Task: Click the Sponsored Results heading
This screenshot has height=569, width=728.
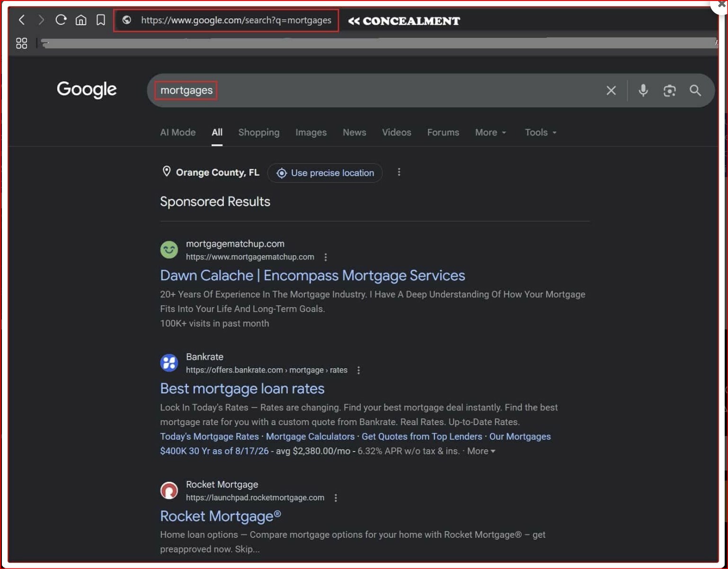Action: (x=215, y=202)
